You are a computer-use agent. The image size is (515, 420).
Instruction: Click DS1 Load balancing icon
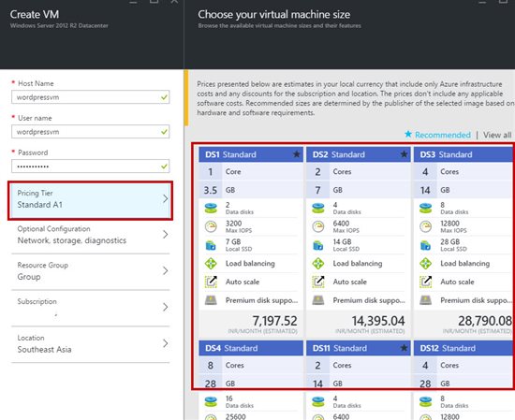tap(211, 264)
